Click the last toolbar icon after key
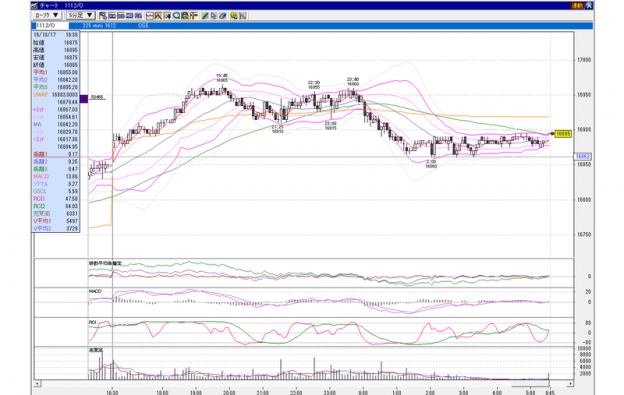 click(242, 16)
